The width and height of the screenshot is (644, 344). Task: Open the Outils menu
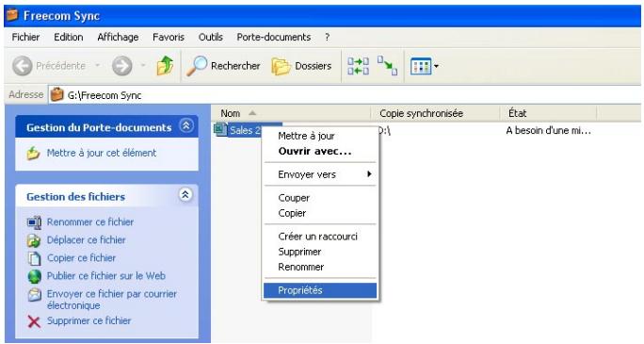click(210, 37)
